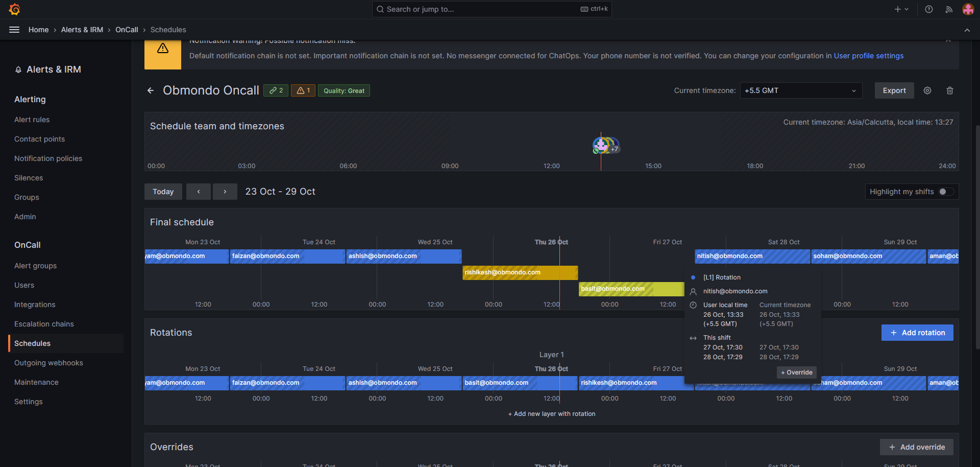The width and height of the screenshot is (980, 467).
Task: Go to the previous week
Action: click(199, 192)
